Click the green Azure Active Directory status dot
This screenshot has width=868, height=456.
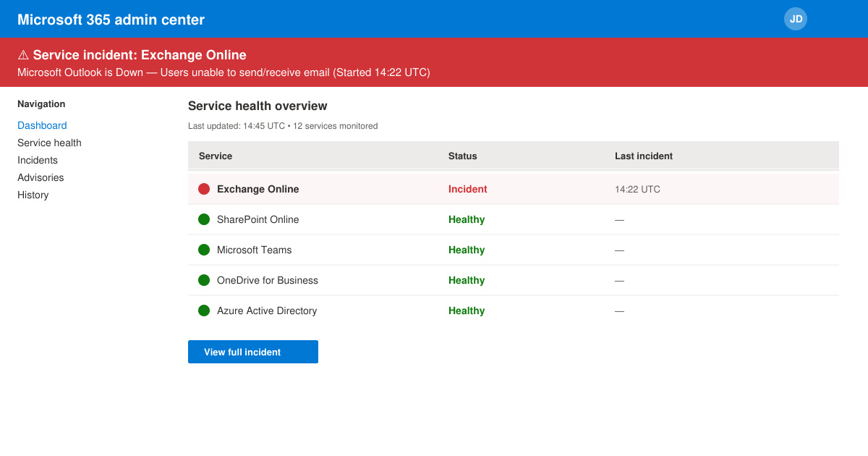coord(204,311)
